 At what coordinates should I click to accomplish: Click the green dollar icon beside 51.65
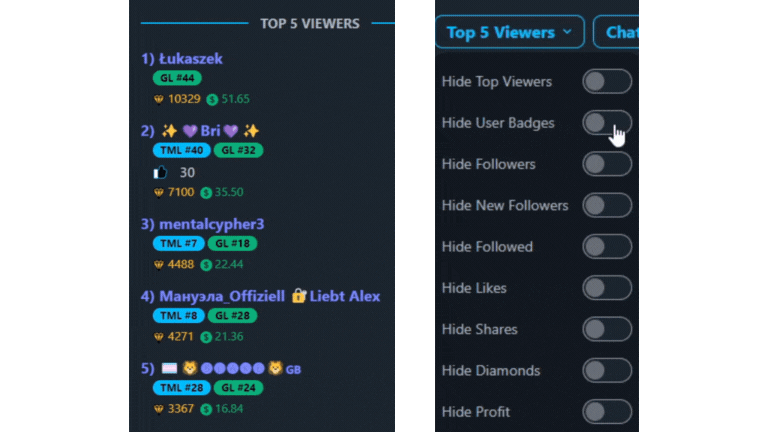212,99
